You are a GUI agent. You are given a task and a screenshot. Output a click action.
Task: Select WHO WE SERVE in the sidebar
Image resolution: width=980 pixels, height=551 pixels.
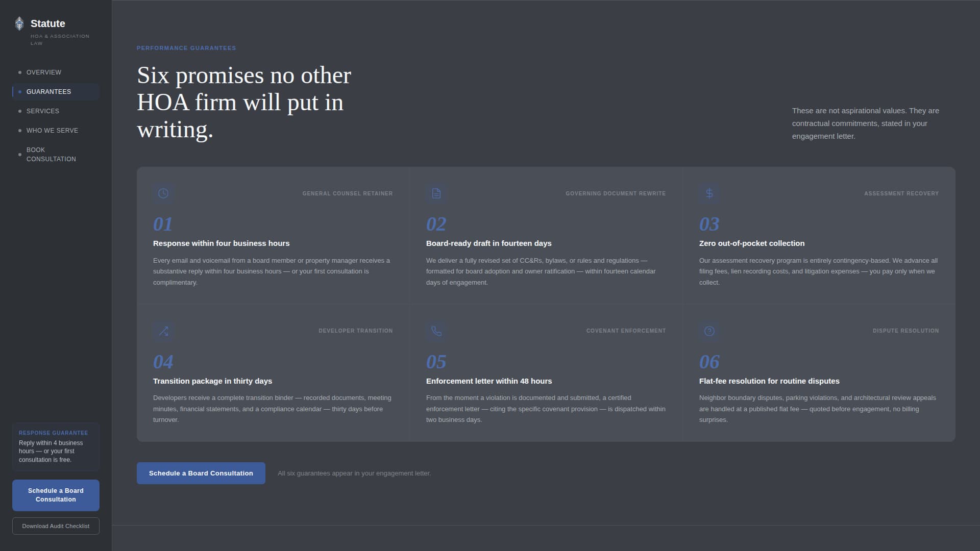(52, 130)
